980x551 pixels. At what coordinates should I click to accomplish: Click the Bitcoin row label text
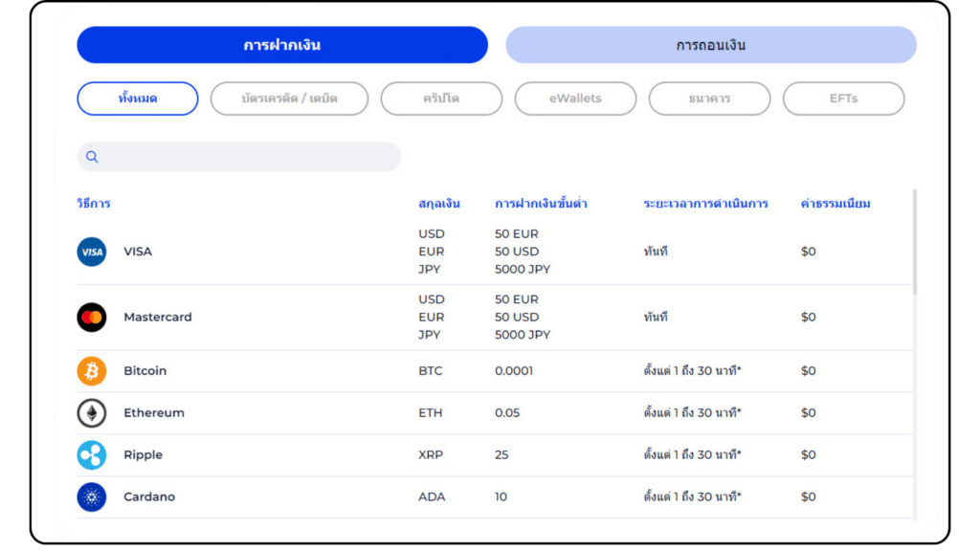145,370
